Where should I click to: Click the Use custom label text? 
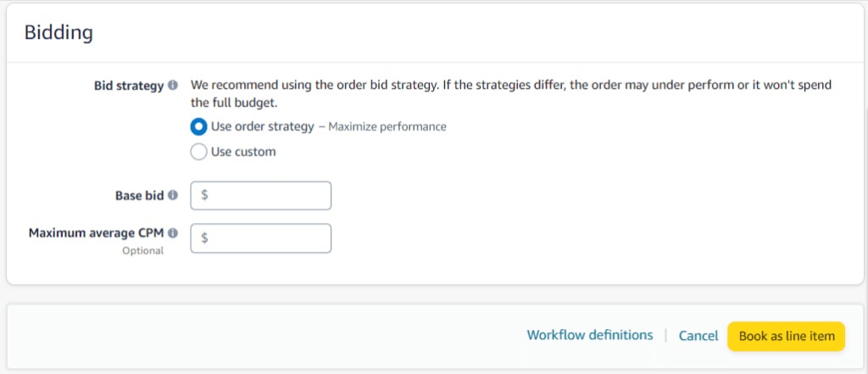243,152
